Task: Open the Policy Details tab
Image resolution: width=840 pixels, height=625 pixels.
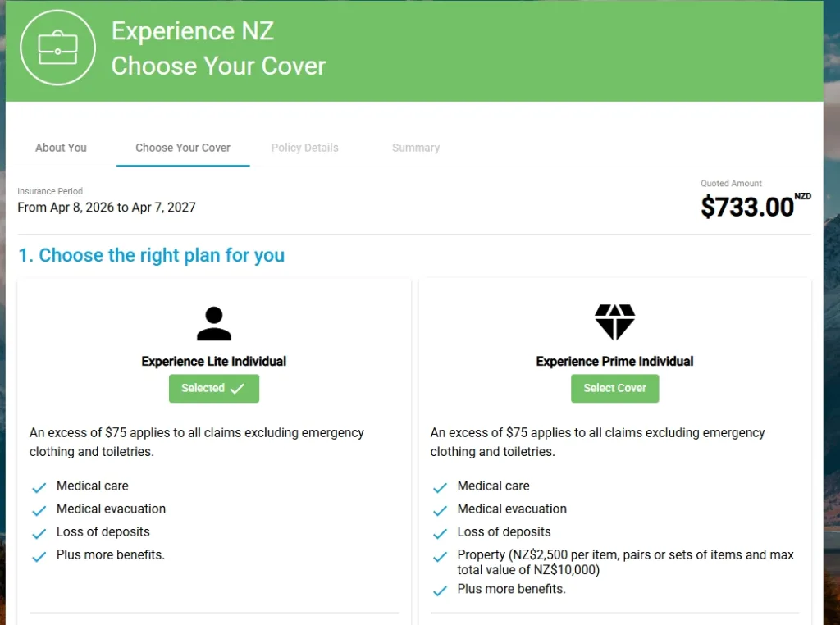Action: click(304, 148)
